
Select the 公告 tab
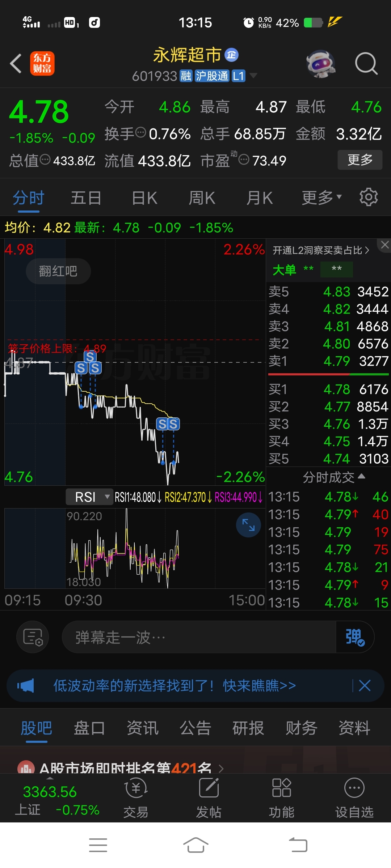click(195, 728)
